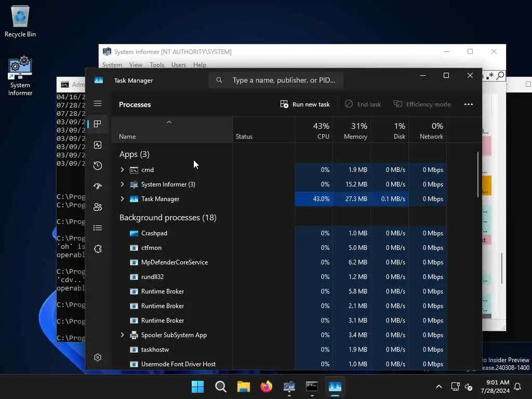
Task: Click Task Manager search field
Action: pos(276,81)
